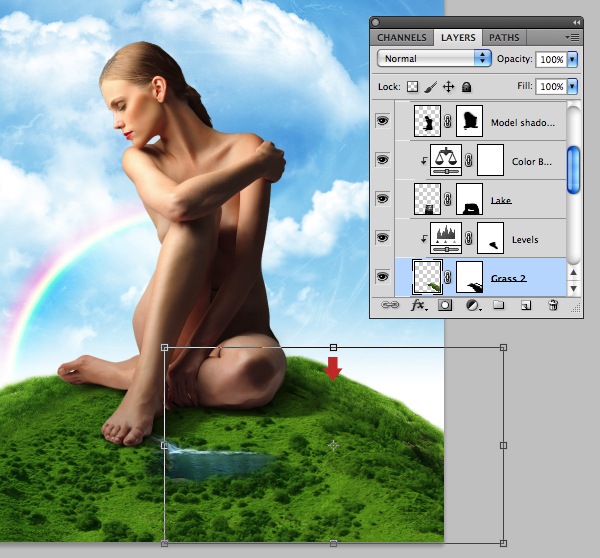Click the layers list scroll up arrow
The width and height of the screenshot is (600, 558).
click(573, 272)
